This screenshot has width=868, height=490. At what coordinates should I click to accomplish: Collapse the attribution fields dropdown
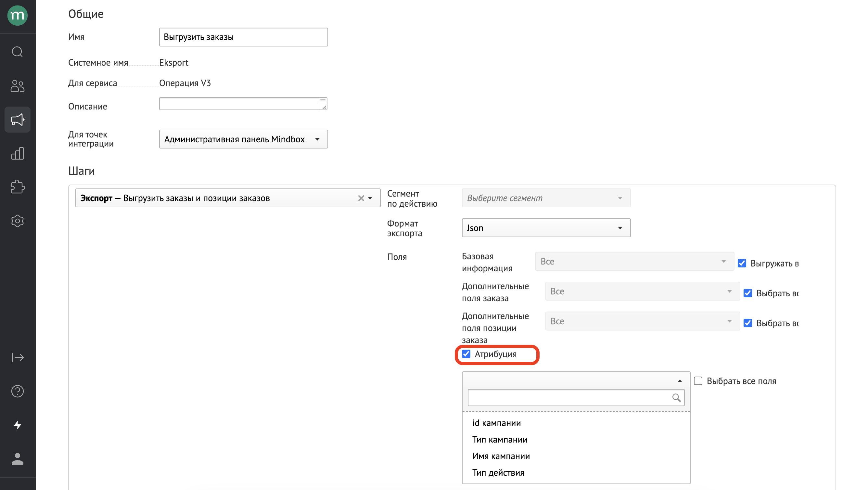(x=680, y=381)
